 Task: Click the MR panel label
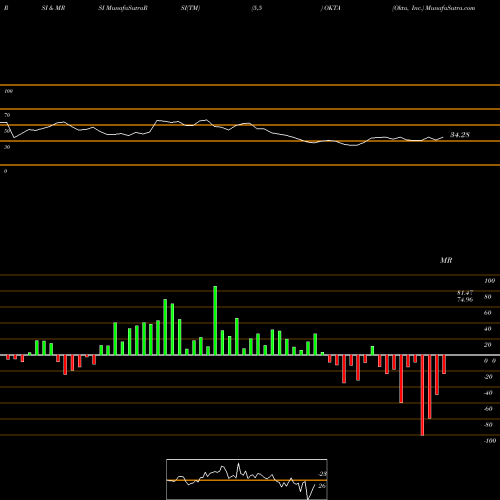coord(446,260)
